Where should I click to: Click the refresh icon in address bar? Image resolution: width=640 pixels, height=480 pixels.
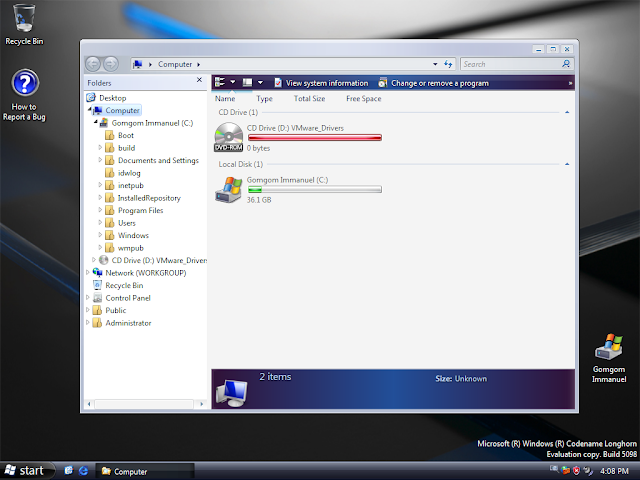448,64
